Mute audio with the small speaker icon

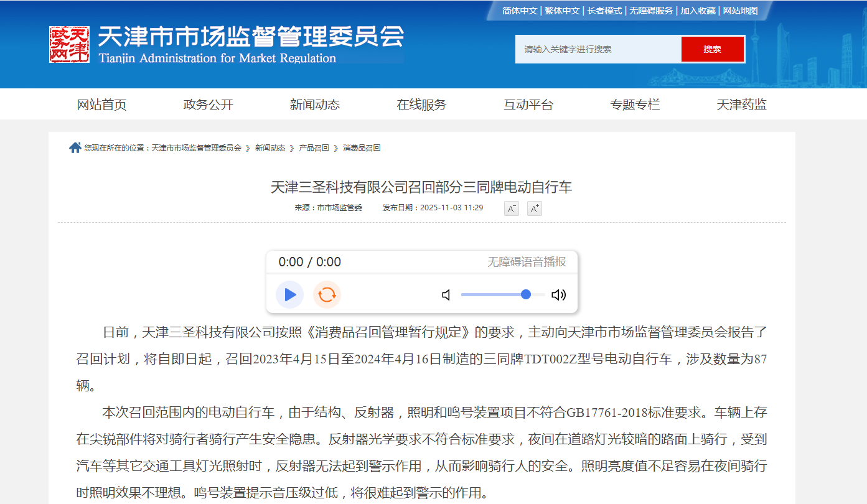446,295
